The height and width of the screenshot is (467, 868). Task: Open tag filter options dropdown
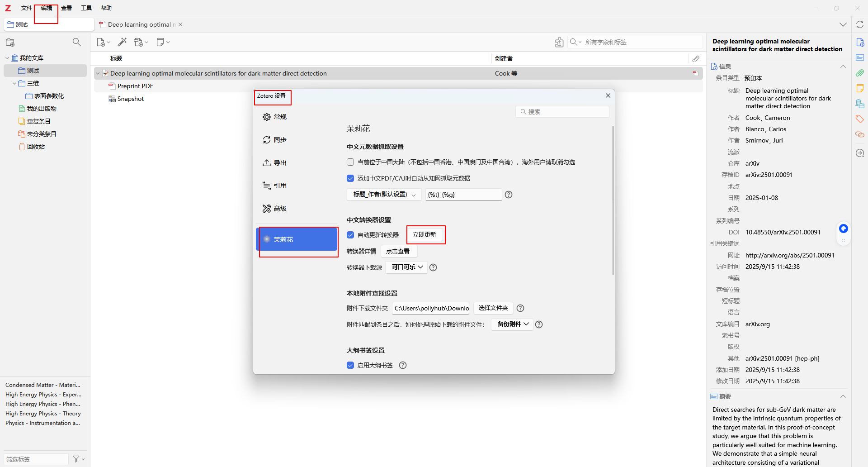(79, 459)
